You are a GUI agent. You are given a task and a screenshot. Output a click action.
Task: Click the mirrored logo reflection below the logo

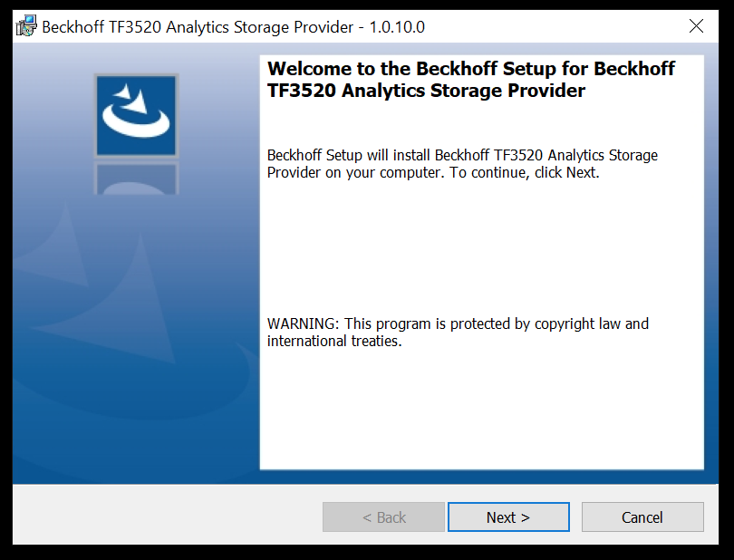click(136, 178)
